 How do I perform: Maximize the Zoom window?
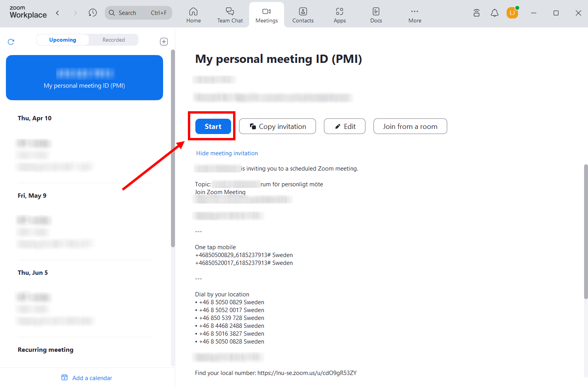(556, 13)
